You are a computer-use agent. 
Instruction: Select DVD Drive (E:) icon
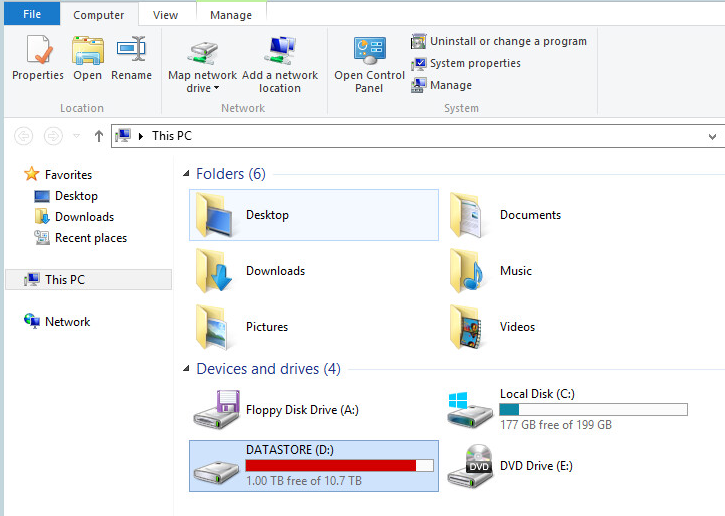[x=470, y=466]
